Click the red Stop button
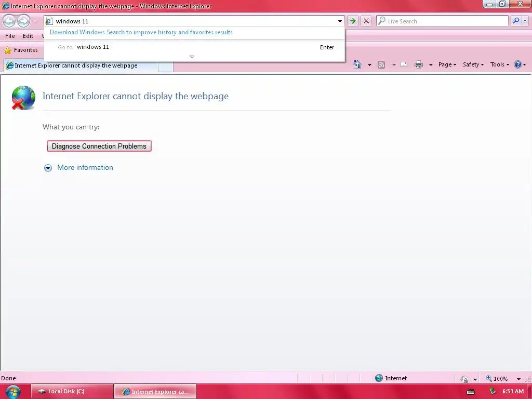This screenshot has height=399, width=532. coord(366,21)
